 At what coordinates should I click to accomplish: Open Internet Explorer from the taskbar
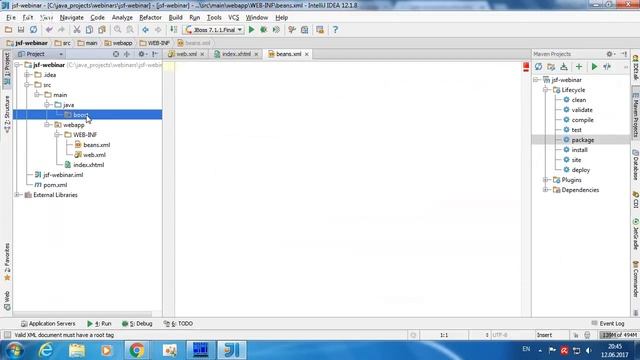pos(46,350)
